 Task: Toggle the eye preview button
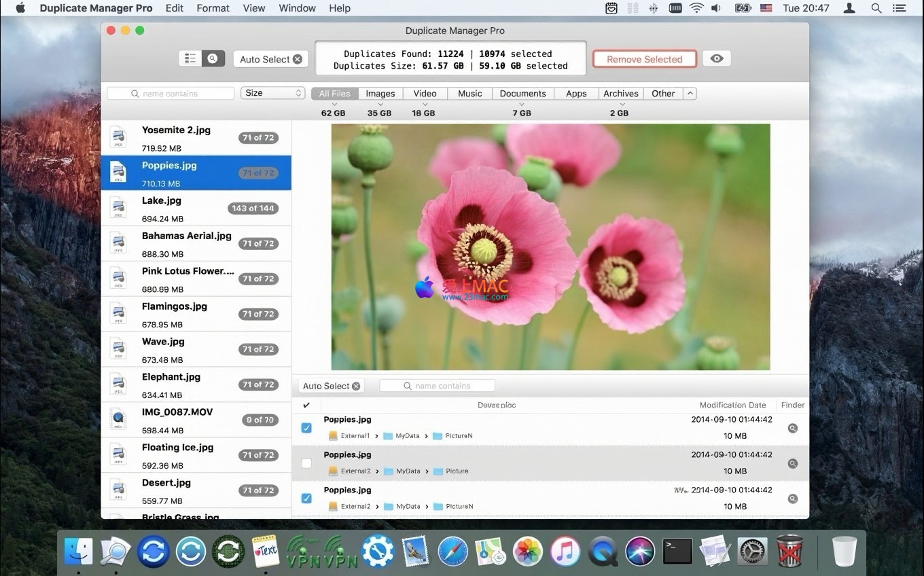click(716, 59)
